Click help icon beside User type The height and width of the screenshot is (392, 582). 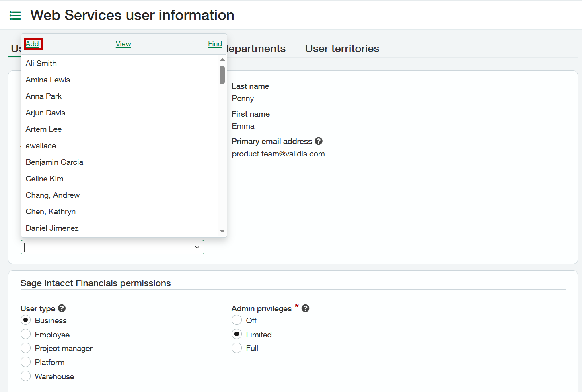62,308
